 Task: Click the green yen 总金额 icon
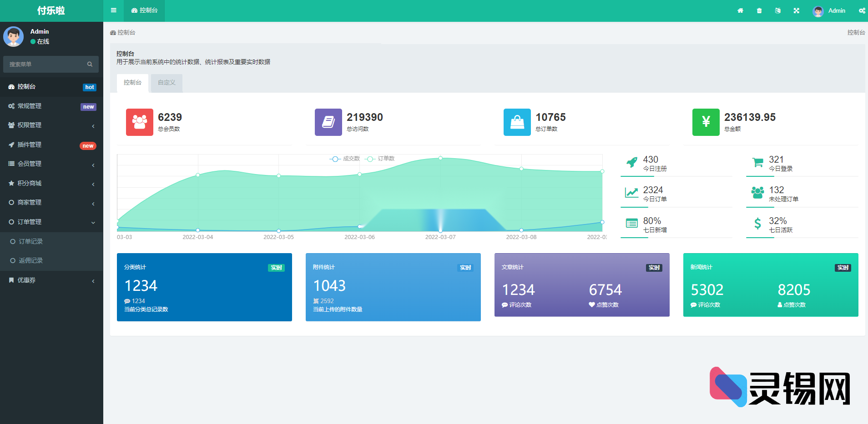[706, 122]
